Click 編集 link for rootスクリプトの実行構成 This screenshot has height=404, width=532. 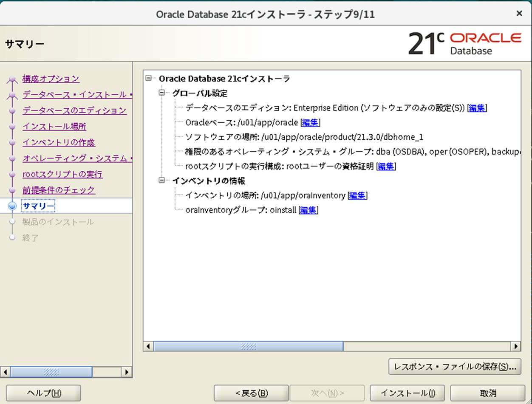[x=386, y=167]
